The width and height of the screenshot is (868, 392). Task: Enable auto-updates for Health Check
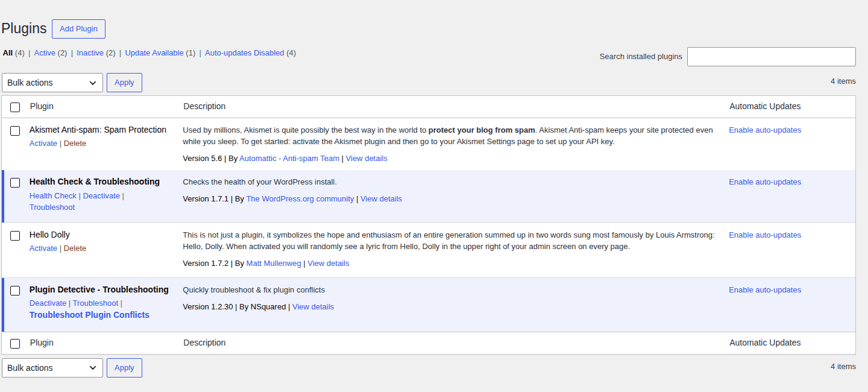coord(765,182)
